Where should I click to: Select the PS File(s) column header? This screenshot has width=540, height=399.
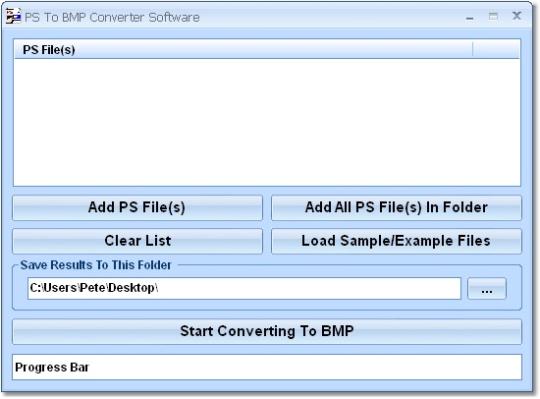243,50
